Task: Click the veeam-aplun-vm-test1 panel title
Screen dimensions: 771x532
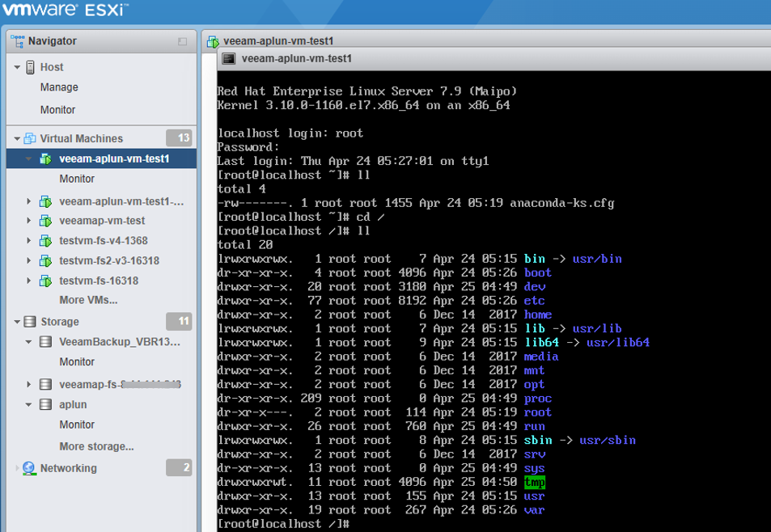Action: tap(278, 41)
